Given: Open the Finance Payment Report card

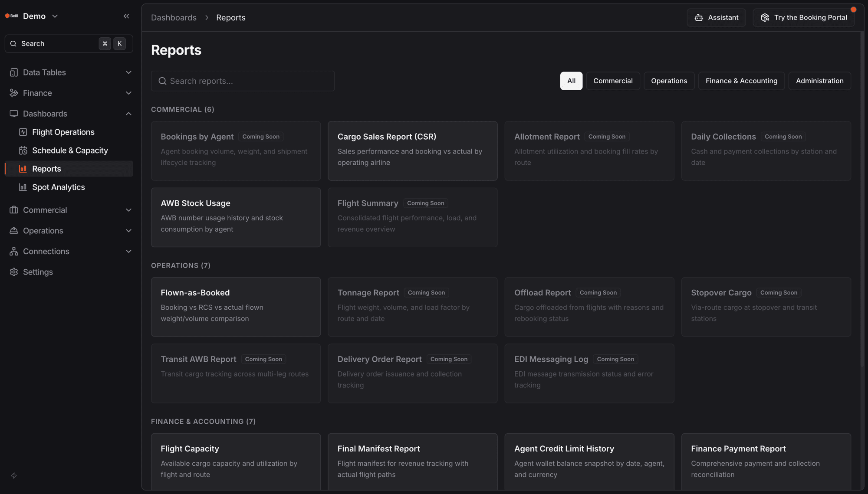Looking at the screenshot, I should 766,462.
